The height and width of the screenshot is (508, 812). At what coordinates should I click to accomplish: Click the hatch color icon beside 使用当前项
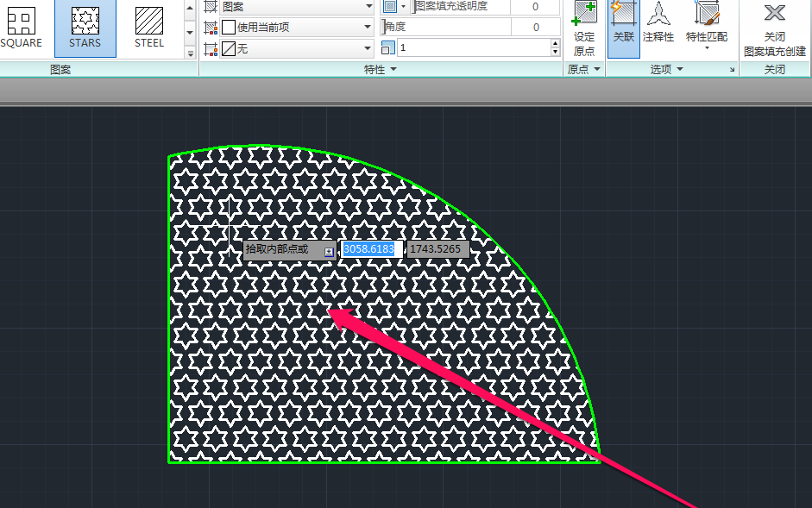[211, 28]
